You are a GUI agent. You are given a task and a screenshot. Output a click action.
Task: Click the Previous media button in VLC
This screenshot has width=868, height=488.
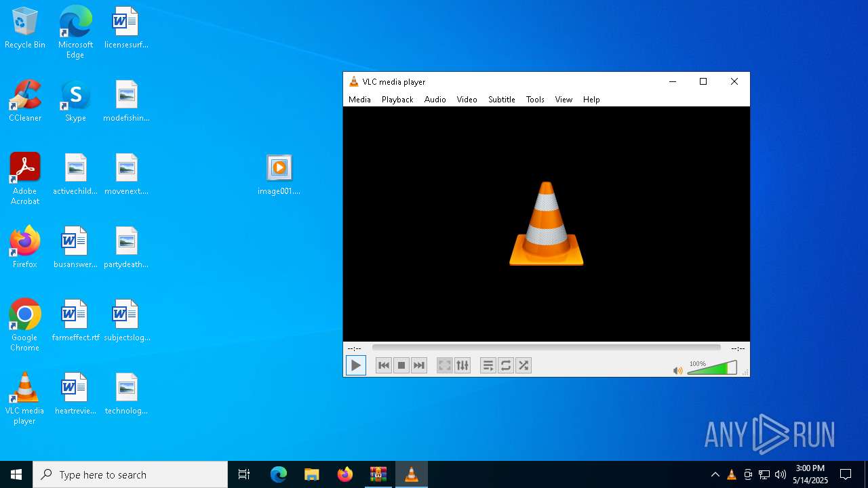[383, 365]
